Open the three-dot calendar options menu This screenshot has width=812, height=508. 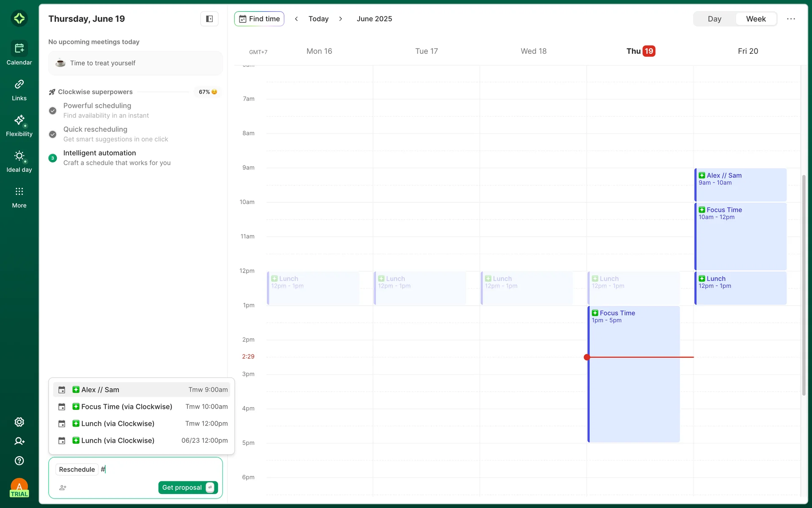coord(791,19)
